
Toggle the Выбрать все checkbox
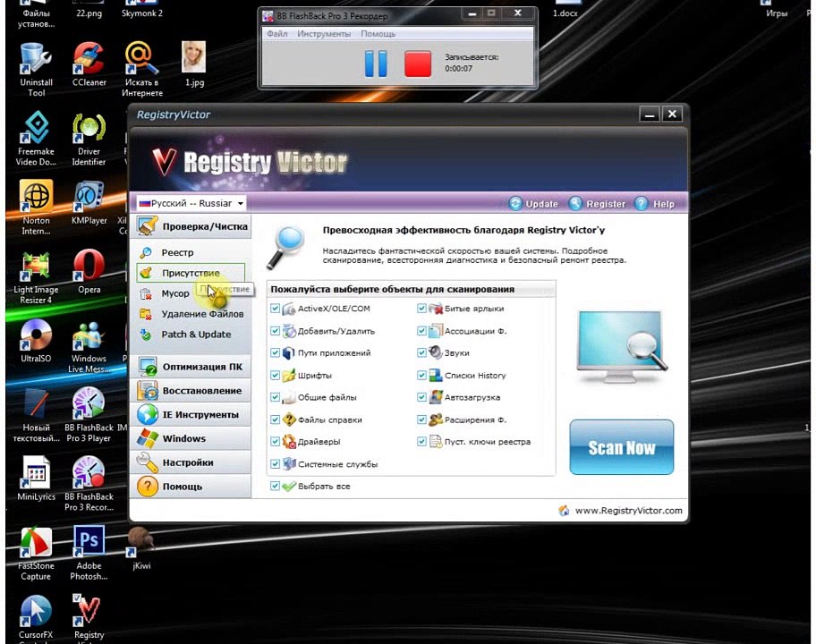276,486
